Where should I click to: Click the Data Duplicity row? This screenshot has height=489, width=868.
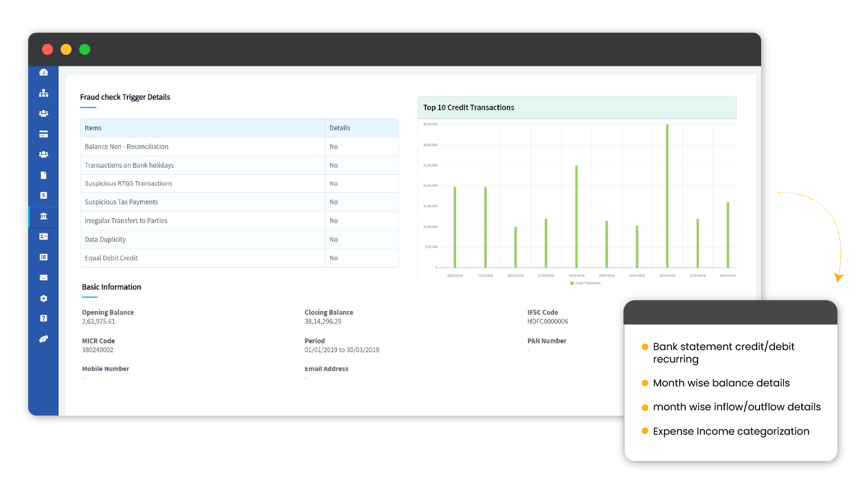(x=239, y=239)
